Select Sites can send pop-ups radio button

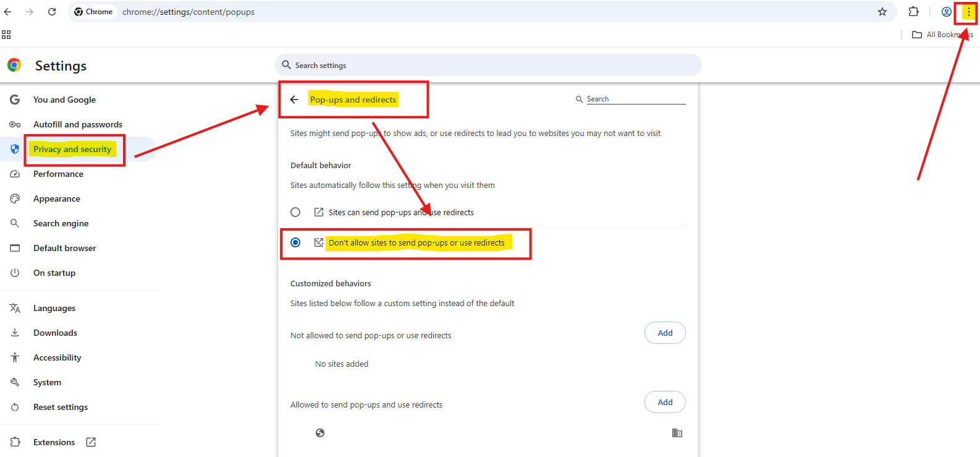[x=295, y=212]
